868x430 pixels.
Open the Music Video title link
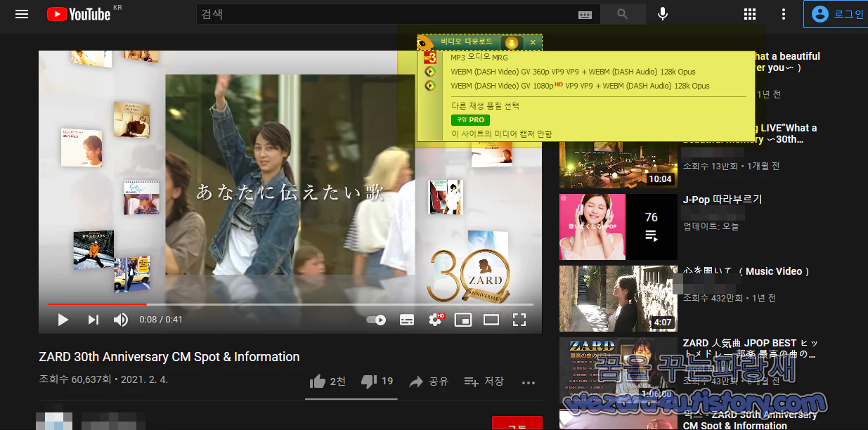point(747,271)
